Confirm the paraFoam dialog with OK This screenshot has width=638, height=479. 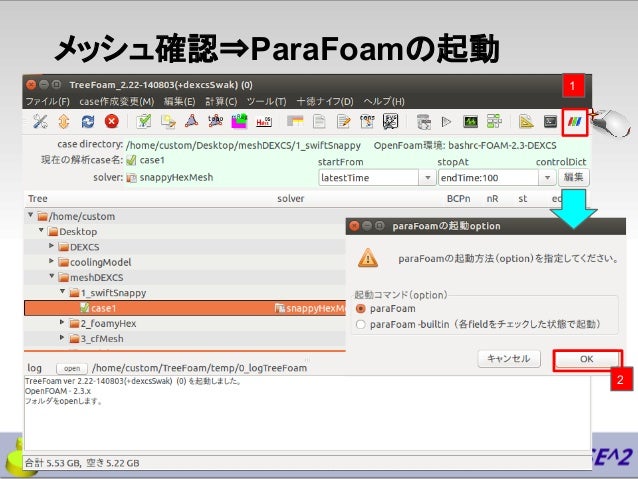click(587, 359)
